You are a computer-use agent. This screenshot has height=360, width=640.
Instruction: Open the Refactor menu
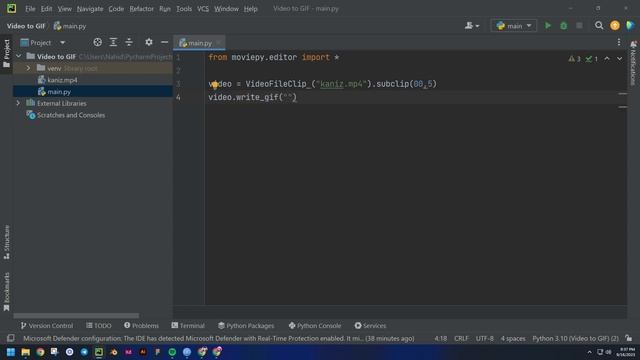(141, 9)
